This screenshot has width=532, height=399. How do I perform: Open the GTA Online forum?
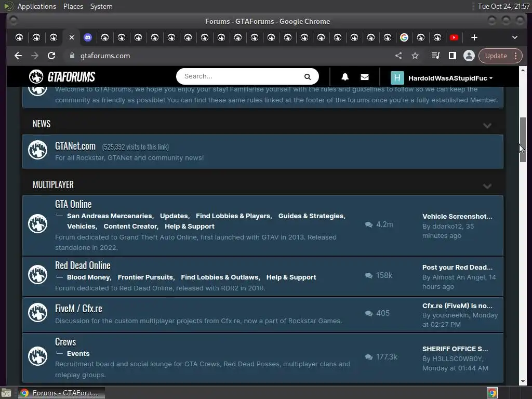(73, 204)
